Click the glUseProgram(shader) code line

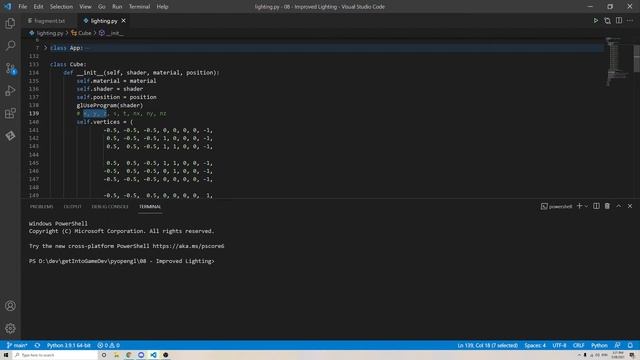[110, 105]
